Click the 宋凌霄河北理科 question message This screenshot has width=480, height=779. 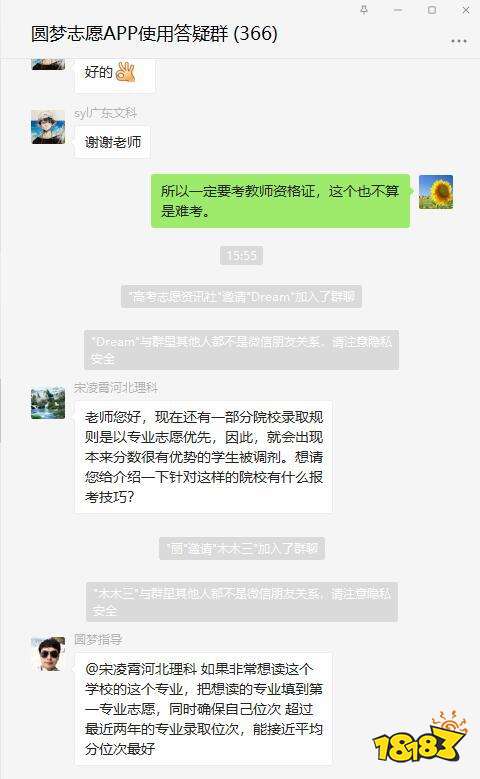pyautogui.click(x=204, y=457)
